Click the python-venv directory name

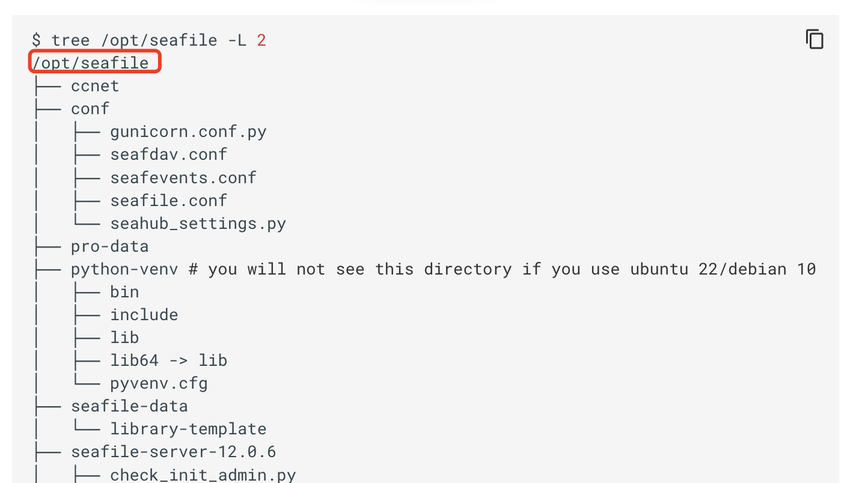tap(124, 269)
